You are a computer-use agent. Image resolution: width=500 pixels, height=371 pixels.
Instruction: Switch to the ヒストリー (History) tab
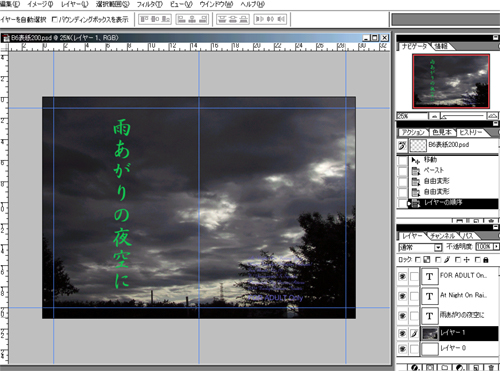tap(470, 132)
